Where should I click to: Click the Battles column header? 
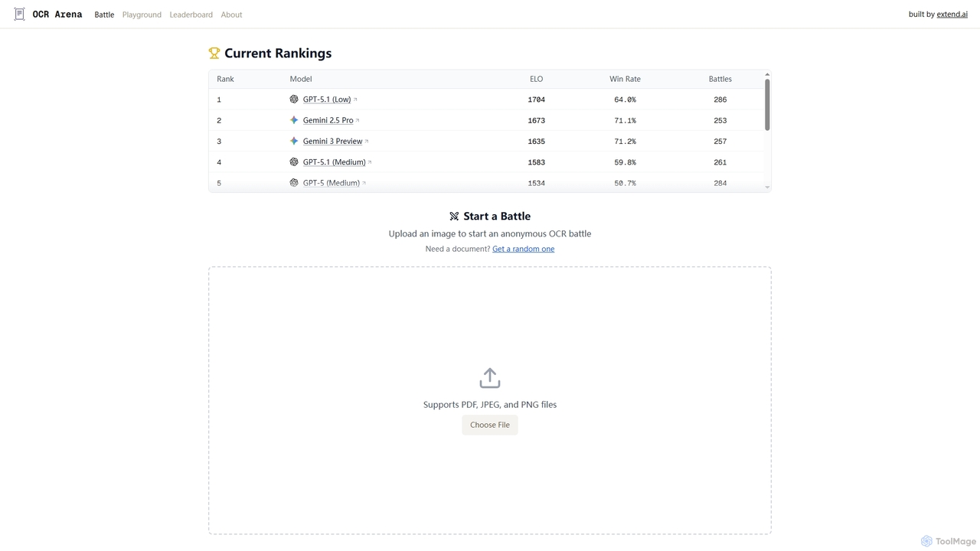tap(720, 79)
